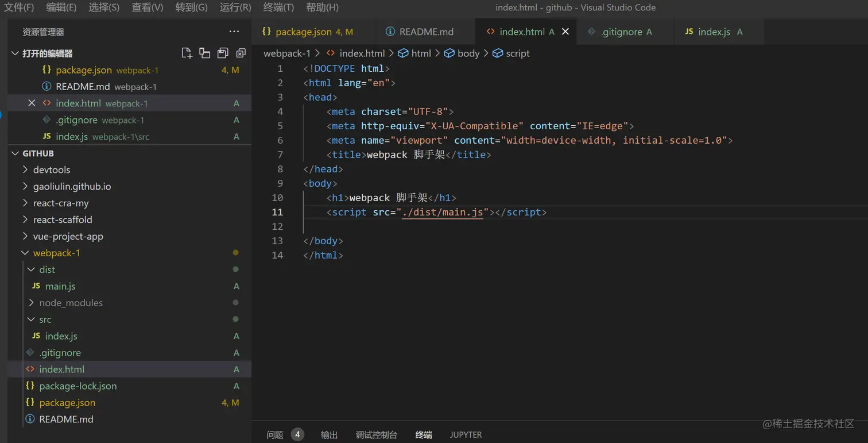Viewport: 868px width, 443px height.
Task: Click the problems count badge showing 4
Action: click(297, 435)
